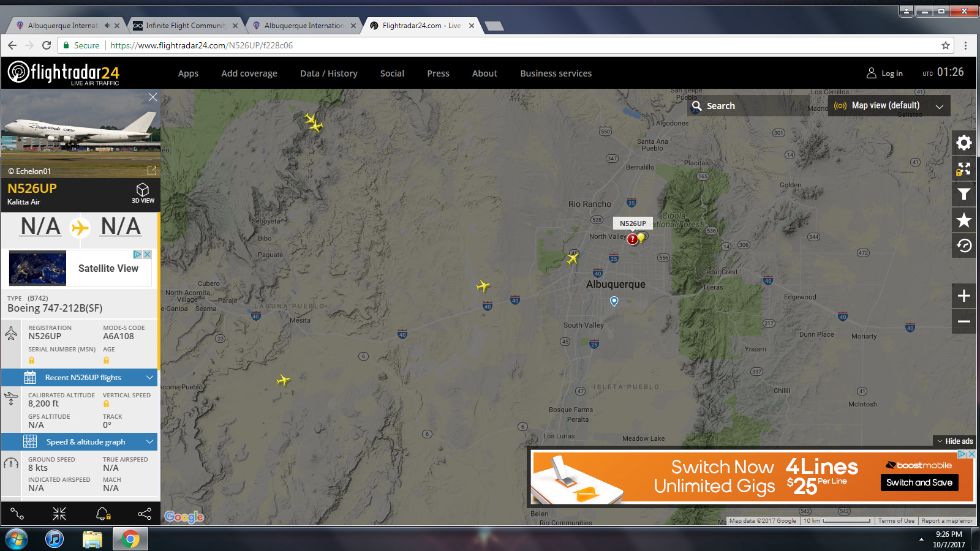Image resolution: width=980 pixels, height=551 pixels.
Task: Open the Add coverage menu
Action: [x=249, y=73]
